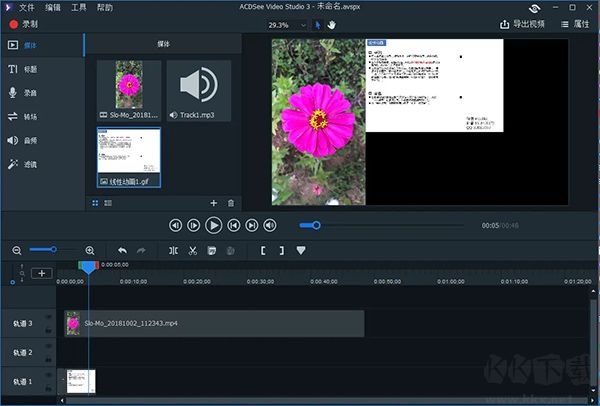600x406 pixels.
Task: Select the Track1.mp3 audio thumbnail
Action: [198, 90]
